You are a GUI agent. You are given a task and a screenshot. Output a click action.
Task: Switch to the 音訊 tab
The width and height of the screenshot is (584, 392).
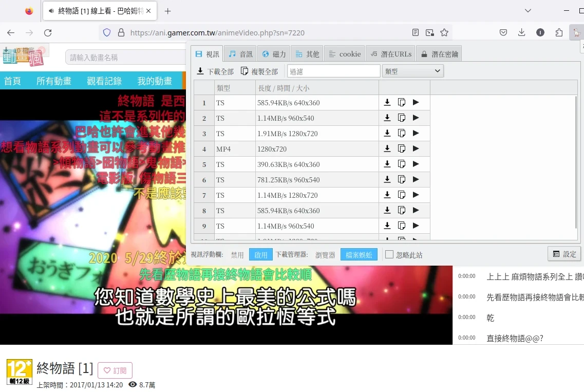coord(240,54)
